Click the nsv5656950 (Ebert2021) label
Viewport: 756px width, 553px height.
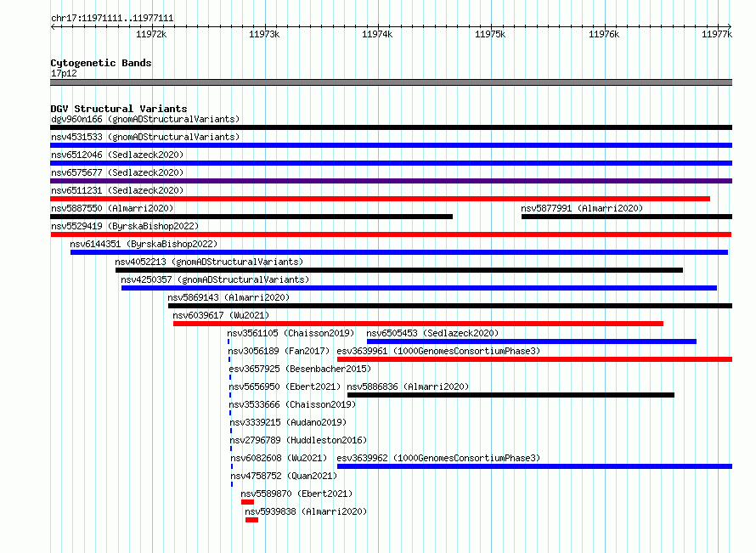(285, 387)
